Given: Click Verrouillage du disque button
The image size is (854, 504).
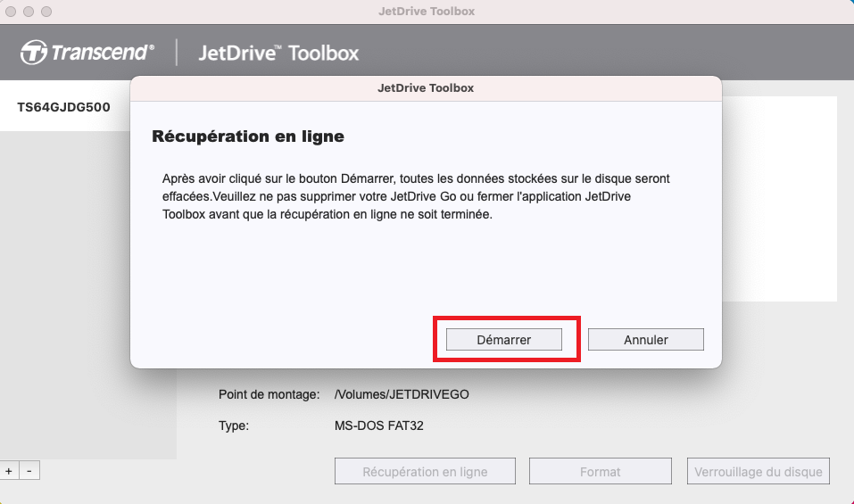Looking at the screenshot, I should pyautogui.click(x=759, y=471).
